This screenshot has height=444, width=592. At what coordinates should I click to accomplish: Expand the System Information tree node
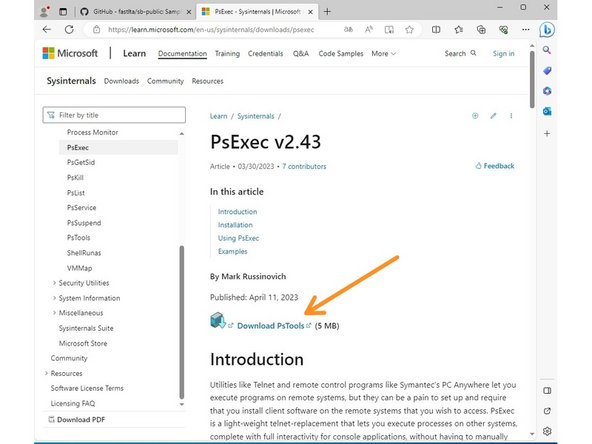54,298
